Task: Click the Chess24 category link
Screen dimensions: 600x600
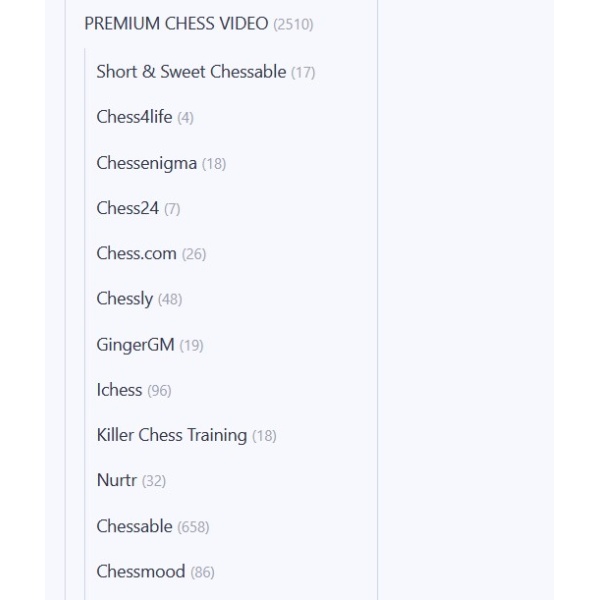Action: pyautogui.click(x=127, y=208)
